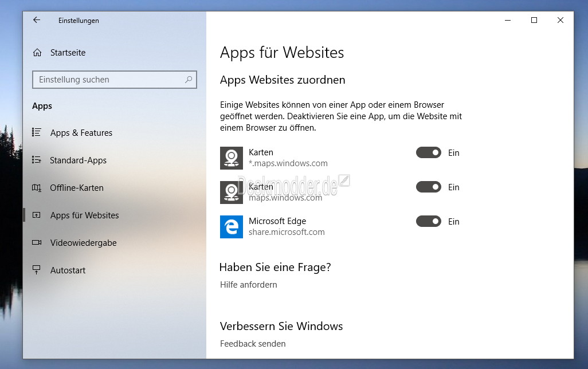Select Apps für Websites menu entry
588x369 pixels.
[x=85, y=215]
